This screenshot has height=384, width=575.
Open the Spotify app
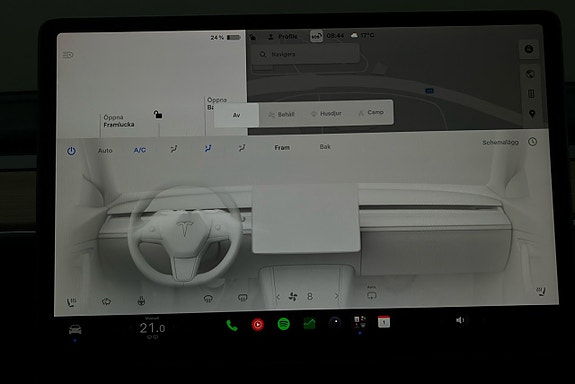(284, 324)
